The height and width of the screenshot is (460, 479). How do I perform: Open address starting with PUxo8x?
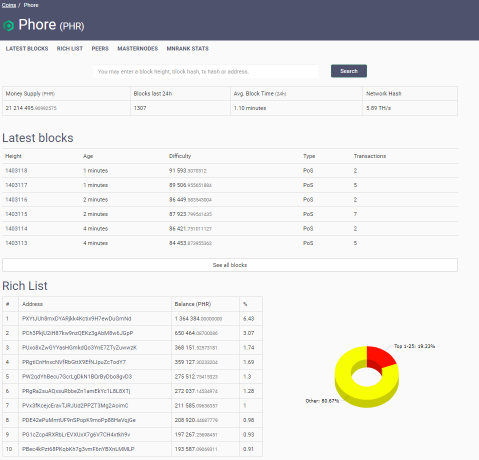[x=79, y=348]
